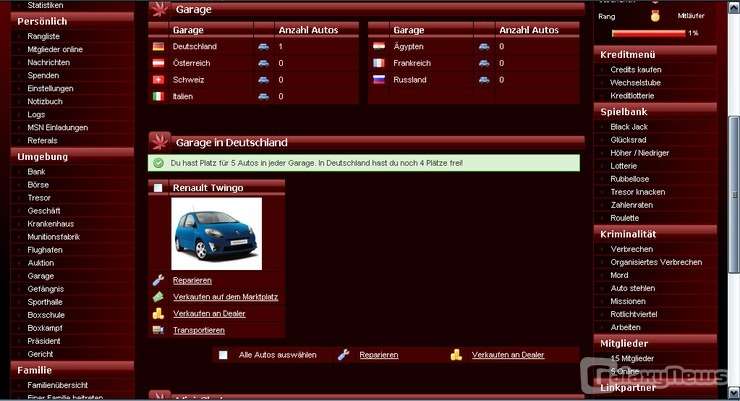740x401 pixels.
Task: Collapse the Umgebung sidebar section
Action: (x=42, y=157)
